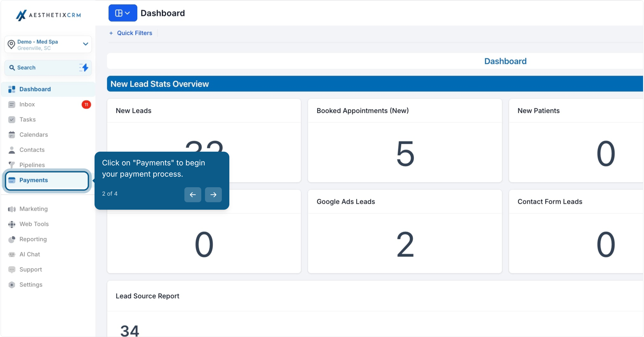644x337 pixels.
Task: Click the Payments card icon
Action: click(x=12, y=180)
